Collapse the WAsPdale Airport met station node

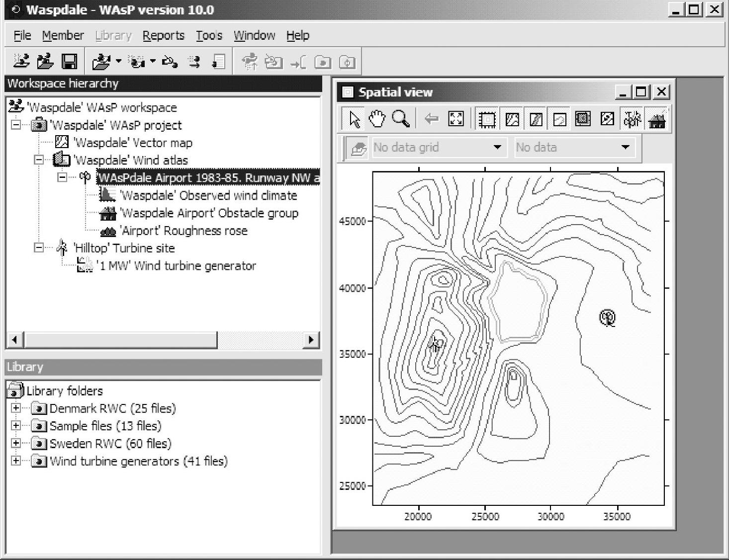pyautogui.click(x=62, y=177)
